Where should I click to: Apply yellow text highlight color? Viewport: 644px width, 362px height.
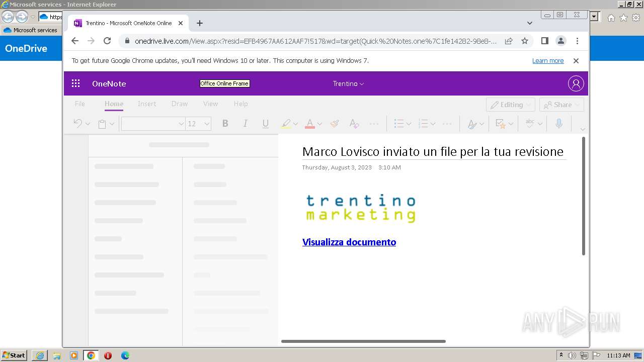286,123
